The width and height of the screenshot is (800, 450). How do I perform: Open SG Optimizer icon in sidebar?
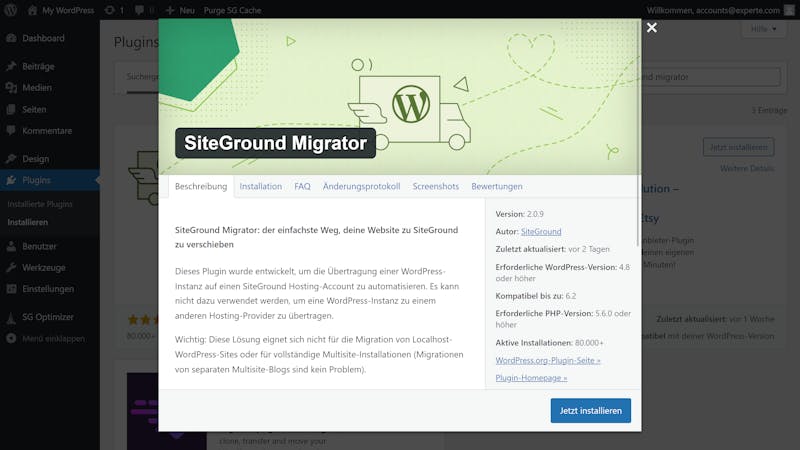11,317
